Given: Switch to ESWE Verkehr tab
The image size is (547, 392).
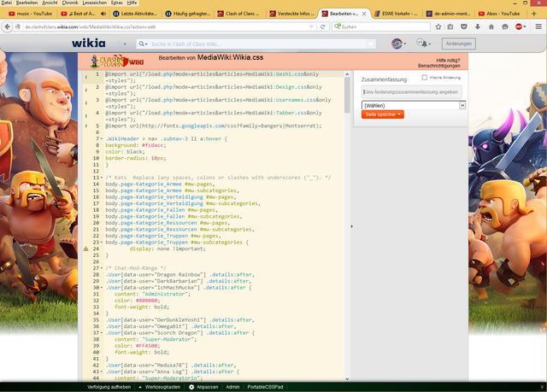Looking at the screenshot, I should [x=397, y=14].
